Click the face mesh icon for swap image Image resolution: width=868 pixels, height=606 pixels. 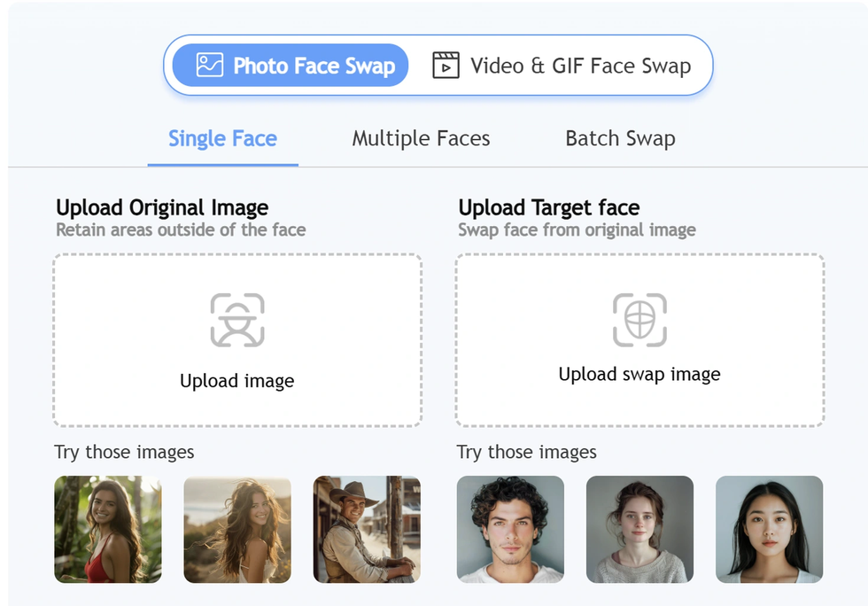coord(639,320)
